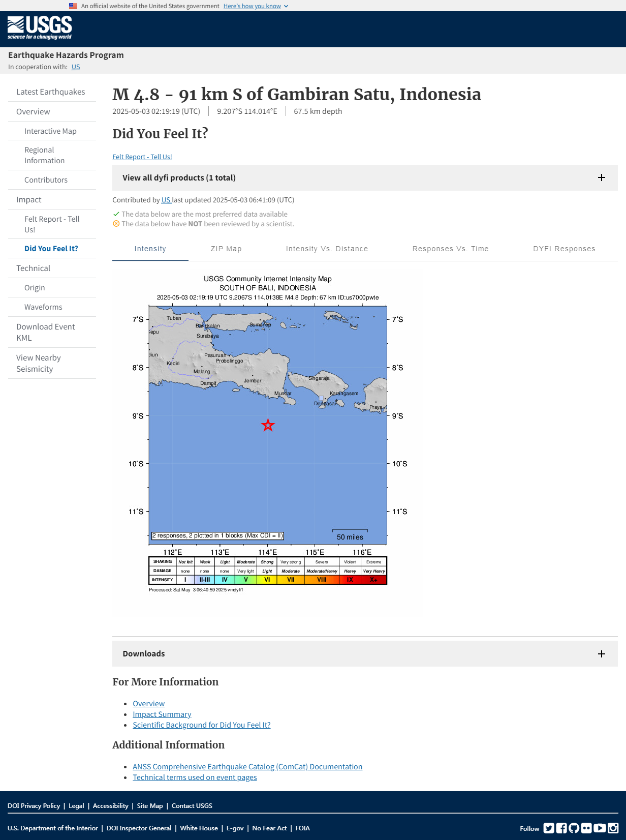Viewport: 626px width, 840px height.
Task: Open DOI Privacy Policy footer link
Action: coord(34,805)
